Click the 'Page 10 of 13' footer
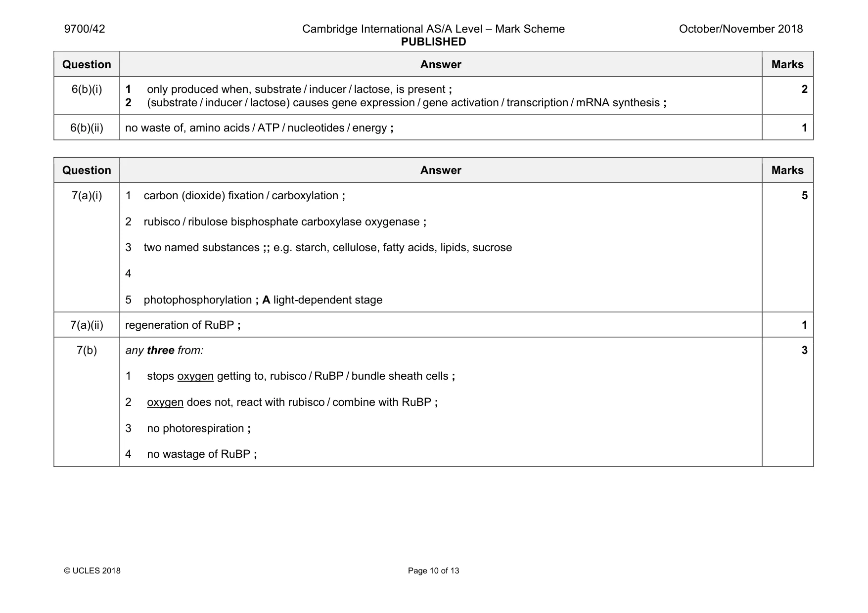The image size is (868, 613). 433,571
